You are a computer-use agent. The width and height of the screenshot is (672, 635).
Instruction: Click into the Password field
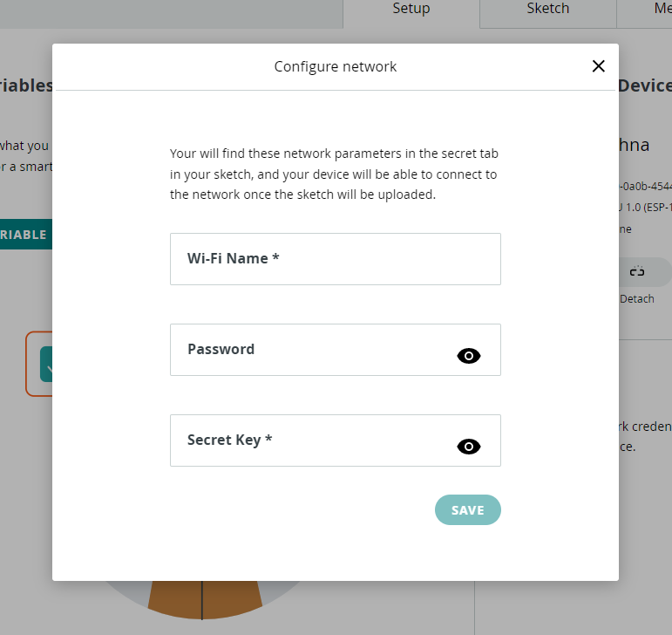tap(314, 350)
